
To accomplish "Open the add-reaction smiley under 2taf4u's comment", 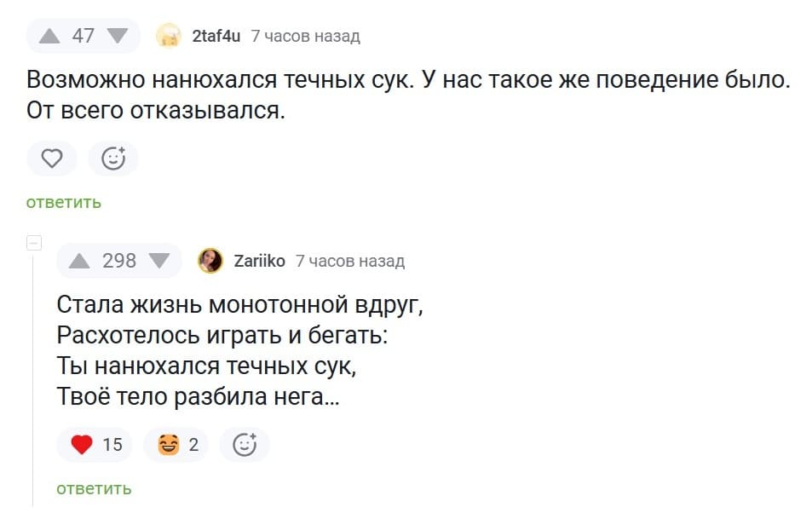I will [112, 159].
